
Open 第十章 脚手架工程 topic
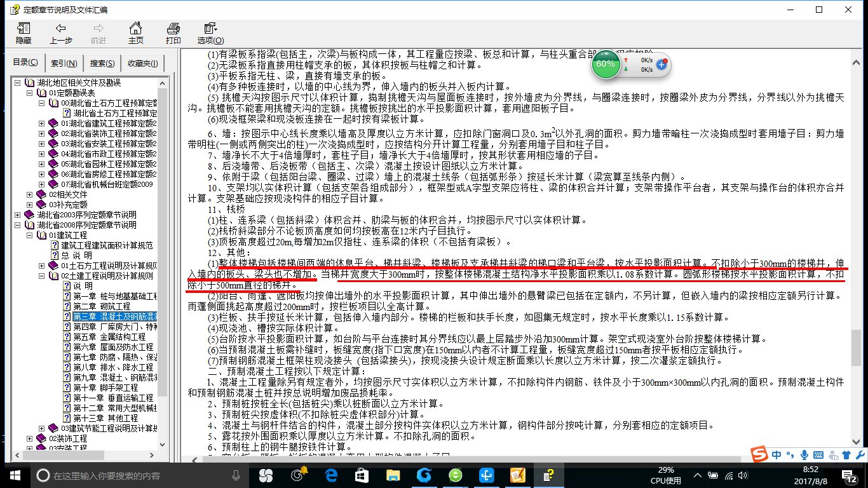pos(105,388)
